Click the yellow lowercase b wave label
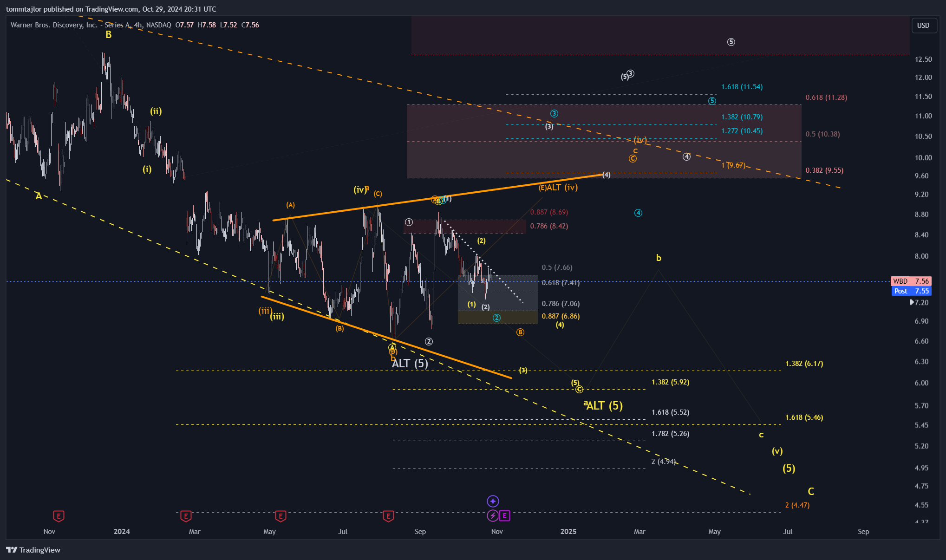This screenshot has width=946, height=560. 659,258
